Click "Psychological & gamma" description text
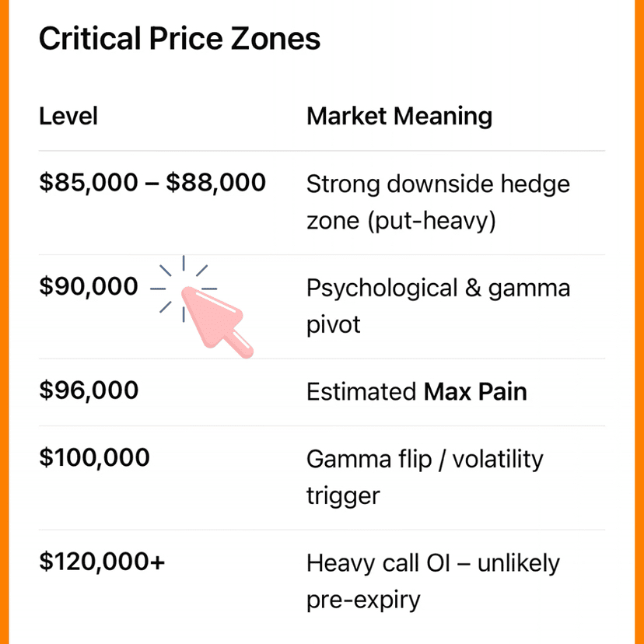The image size is (644, 644). (x=438, y=288)
